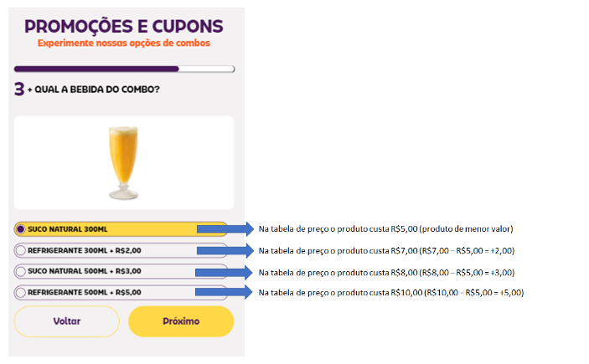
Task: Select the Suco Natural 300ML radio option
Action: click(21, 229)
